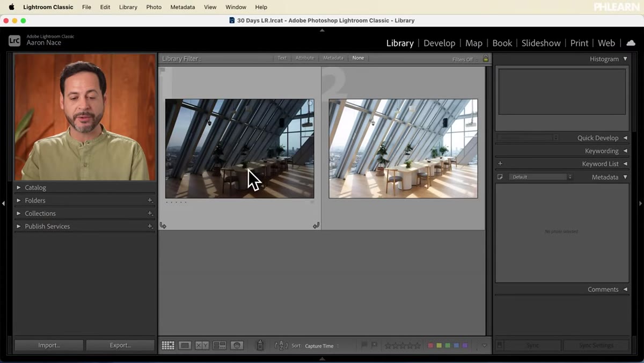Image resolution: width=644 pixels, height=363 pixels.
Task: Reverse sort direction with A-Z icon
Action: pos(281,346)
